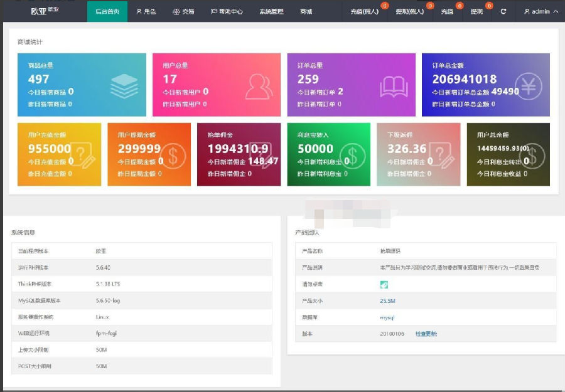Open the 角色 menu
Image resolution: width=565 pixels, height=392 pixels.
pos(146,11)
